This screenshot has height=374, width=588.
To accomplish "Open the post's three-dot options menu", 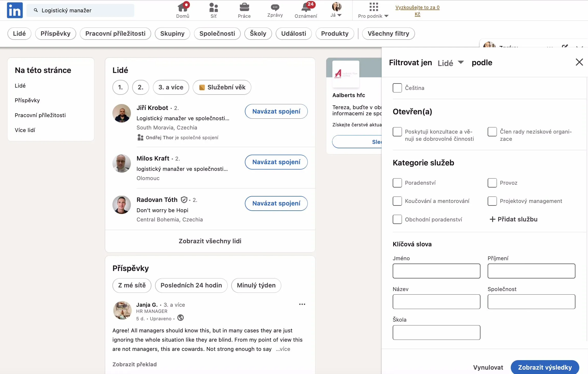I will [302, 304].
